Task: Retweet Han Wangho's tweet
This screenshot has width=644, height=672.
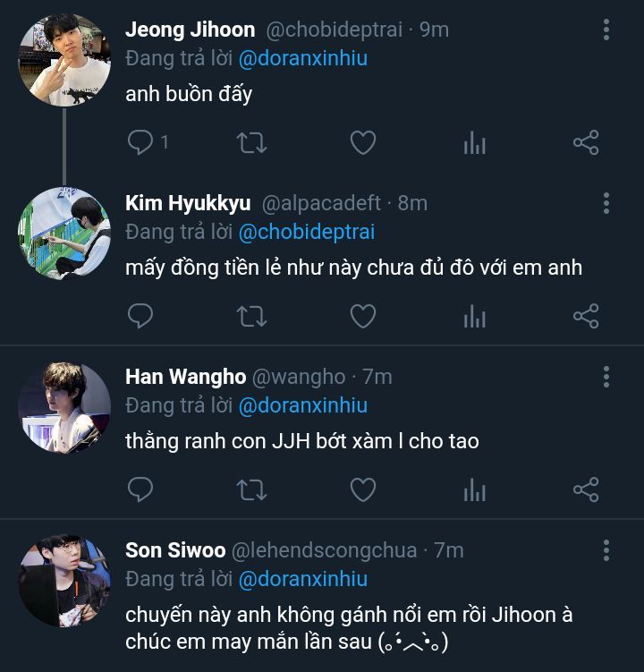Action: tap(251, 489)
